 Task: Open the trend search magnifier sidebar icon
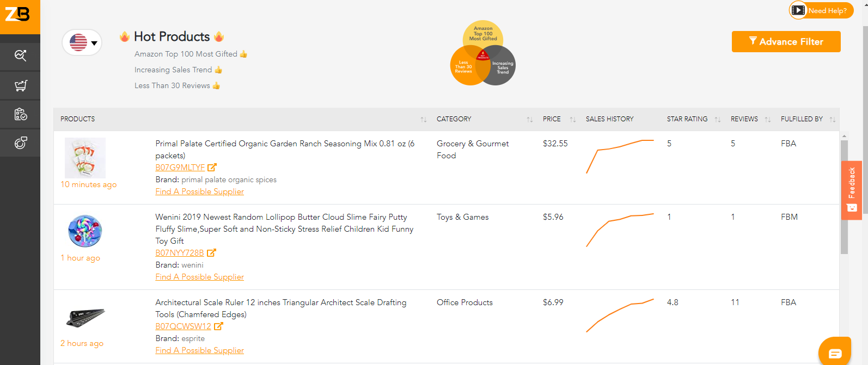20,55
